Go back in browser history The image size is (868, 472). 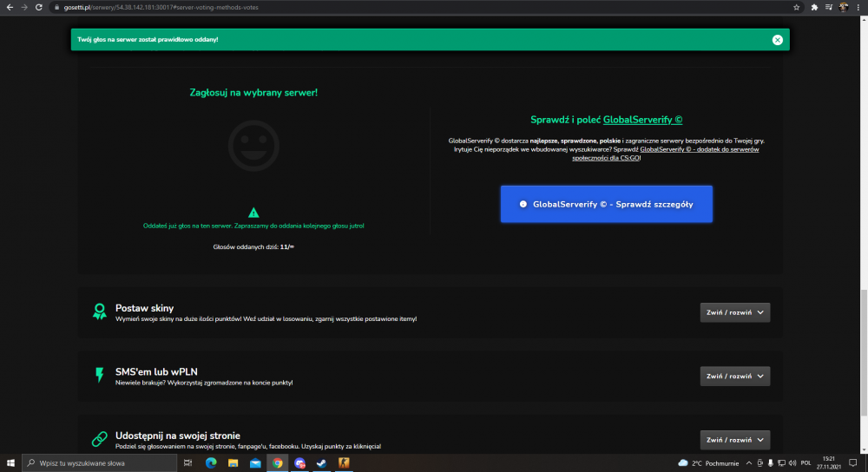(10, 7)
